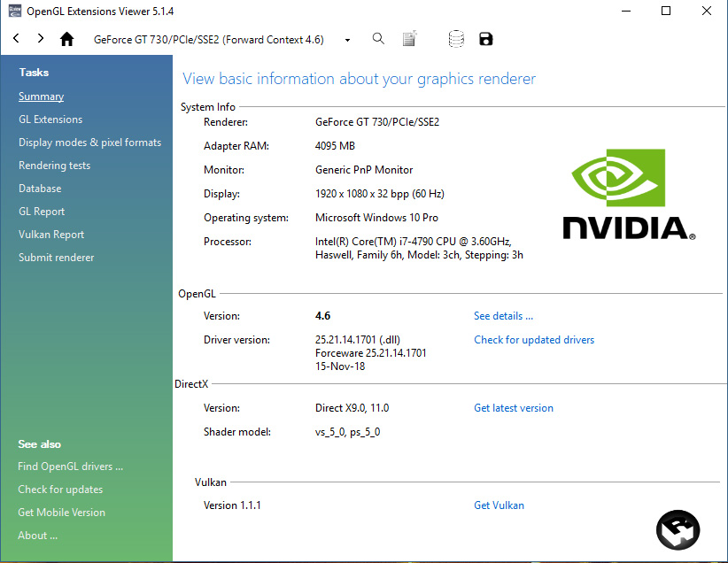Click the 4095 MB adapter RAM value
This screenshot has width=728, height=563.
pyautogui.click(x=335, y=146)
